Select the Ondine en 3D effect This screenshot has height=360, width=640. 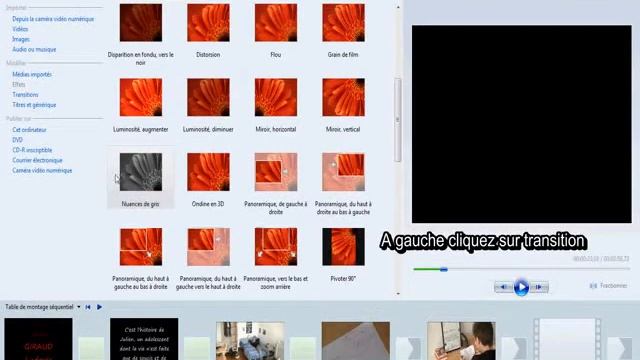click(208, 172)
